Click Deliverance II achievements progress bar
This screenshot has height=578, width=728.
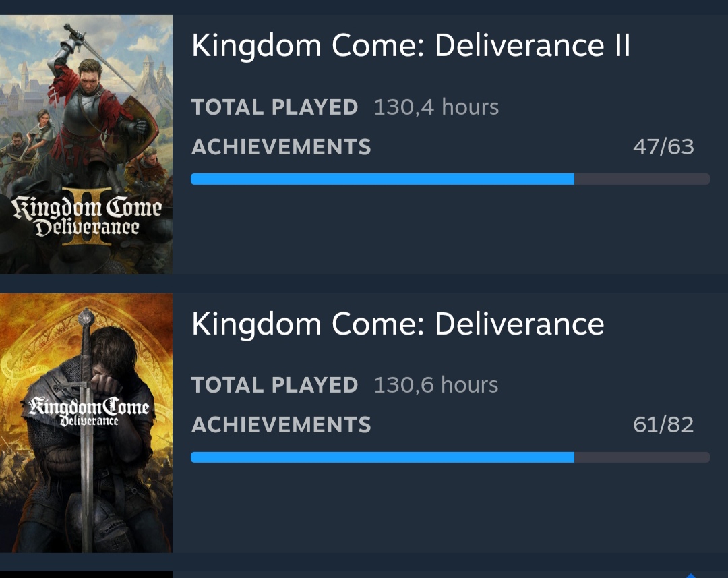pos(450,179)
